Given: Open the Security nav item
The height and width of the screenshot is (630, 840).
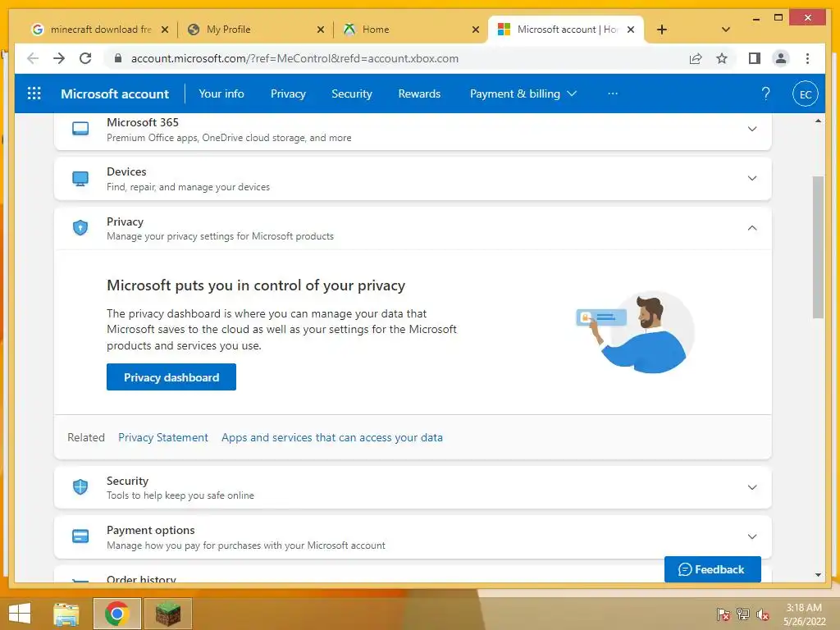Looking at the screenshot, I should pos(351,94).
